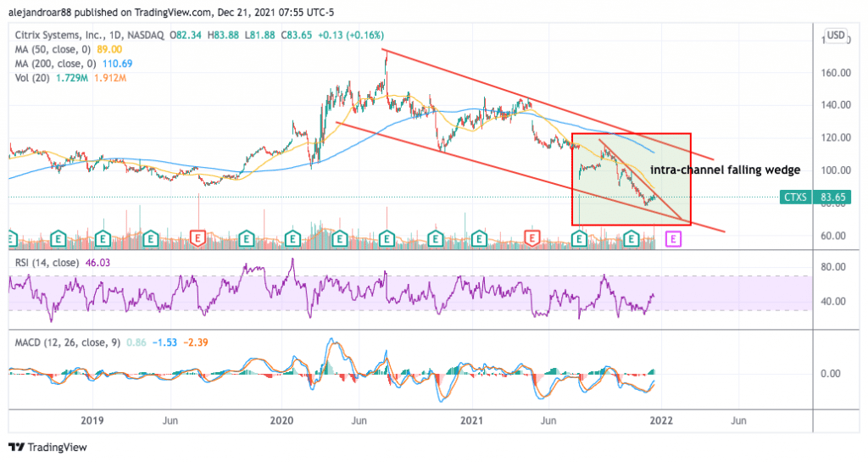Click the +0.13 (+0.16%) change value
Image resolution: width=868 pixels, height=462 pixels.
(350, 36)
